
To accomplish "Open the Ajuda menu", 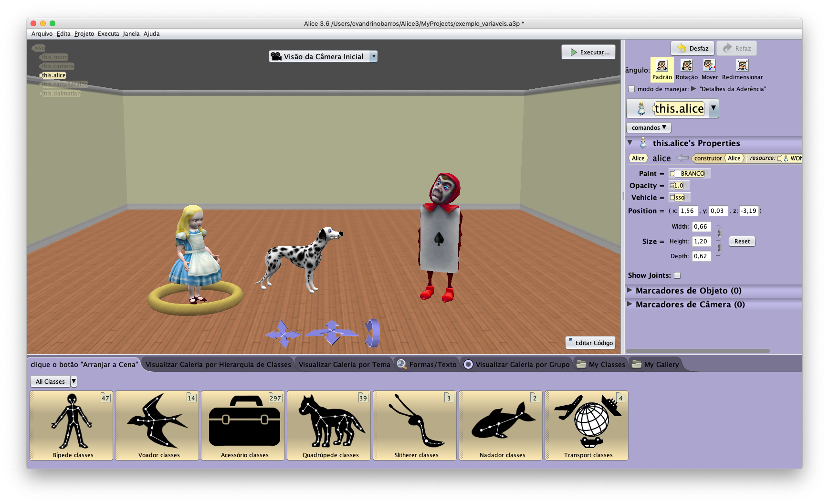I will pyautogui.click(x=152, y=34).
